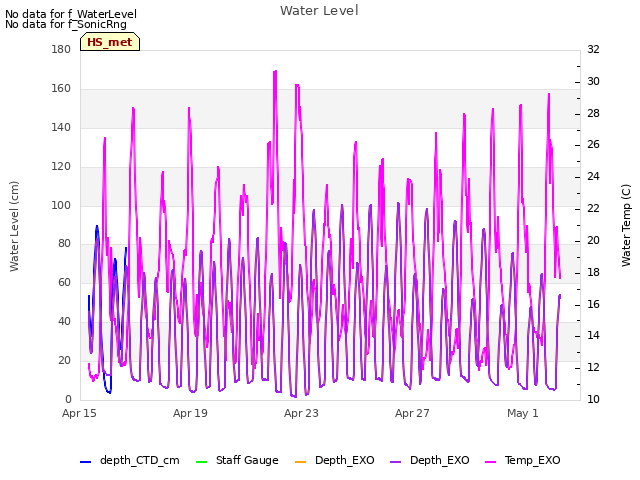Click the purple Depth_EXO color swatch

point(395,462)
